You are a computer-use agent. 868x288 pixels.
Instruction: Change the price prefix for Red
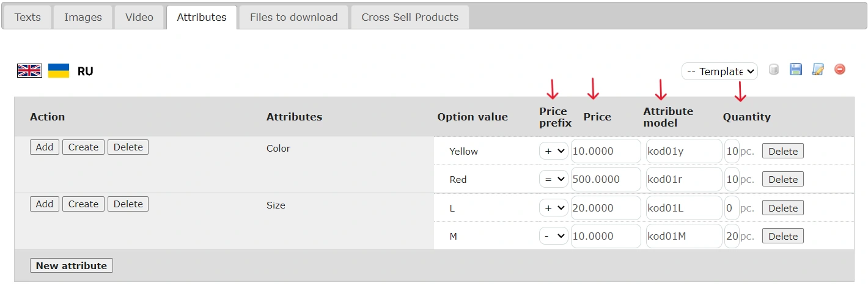554,179
